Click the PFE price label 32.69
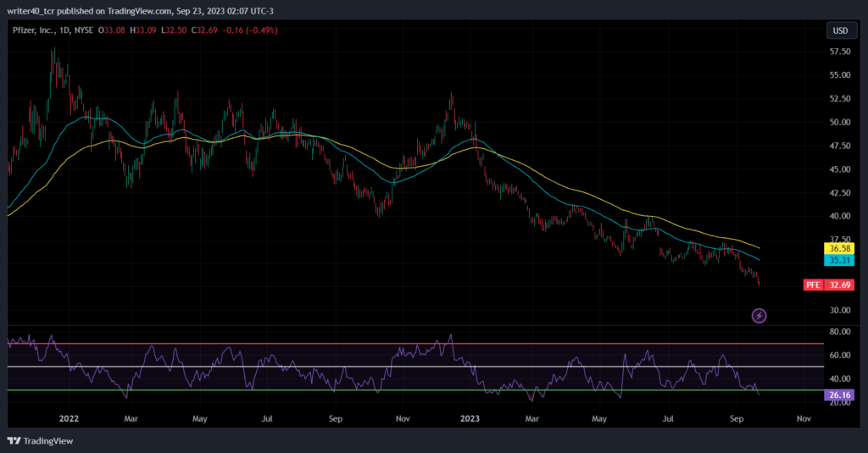The height and width of the screenshot is (453, 868). tap(829, 285)
